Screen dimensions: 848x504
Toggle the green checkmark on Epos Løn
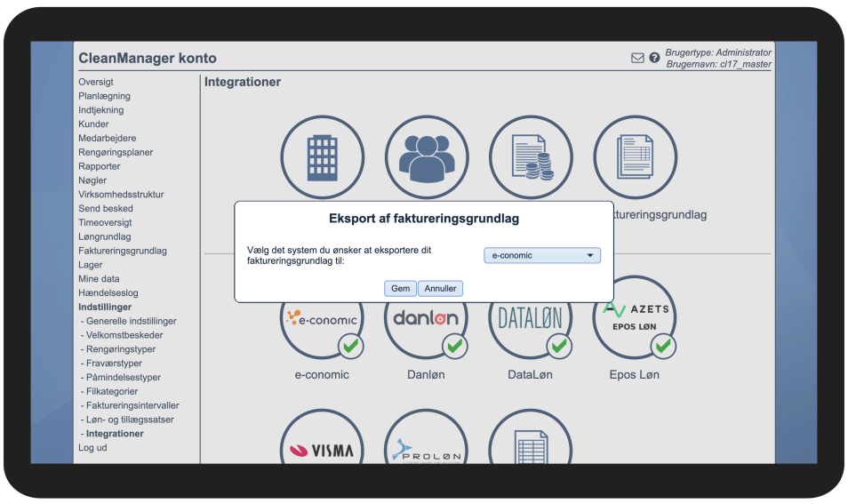[x=663, y=346]
